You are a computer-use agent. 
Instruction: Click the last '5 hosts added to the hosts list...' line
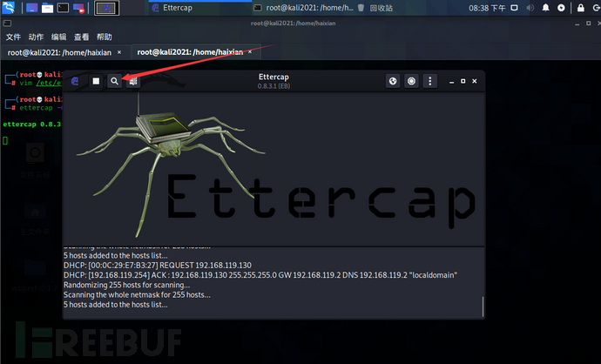(x=115, y=305)
